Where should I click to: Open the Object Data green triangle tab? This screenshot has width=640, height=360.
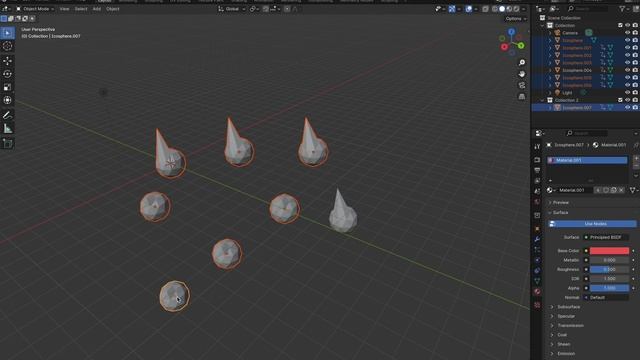coord(537,281)
